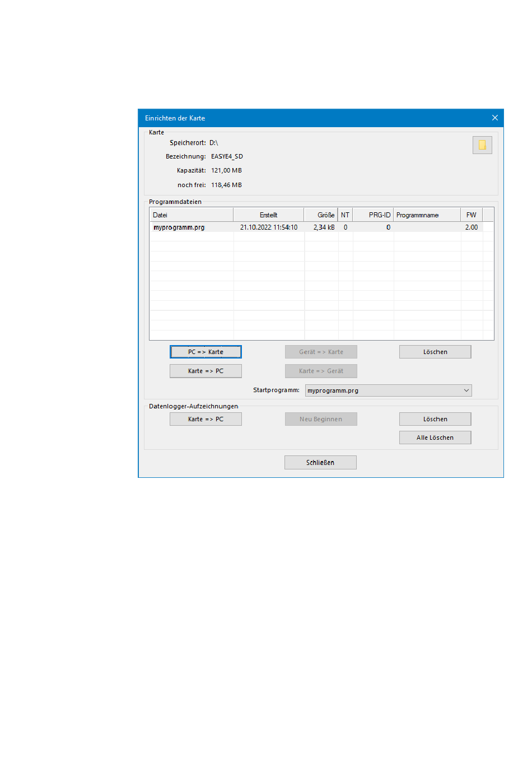Click the Neu Beginnen button
The image size is (532, 777).
[x=321, y=419]
